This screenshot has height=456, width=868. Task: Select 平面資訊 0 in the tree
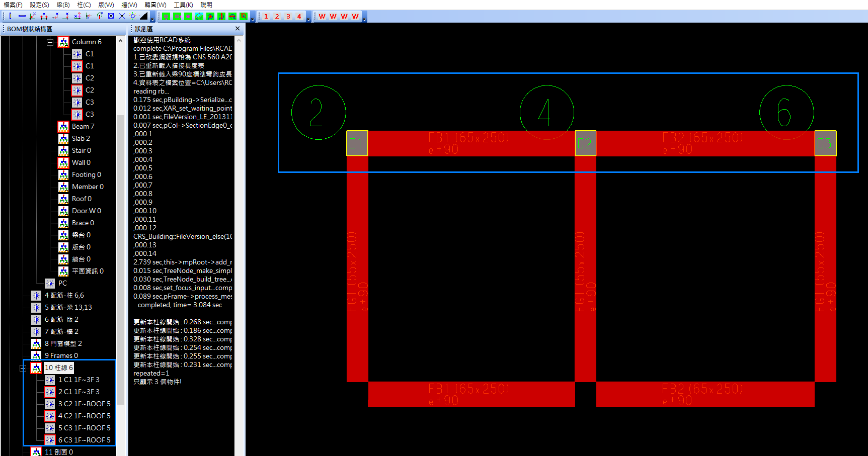pyautogui.click(x=88, y=271)
